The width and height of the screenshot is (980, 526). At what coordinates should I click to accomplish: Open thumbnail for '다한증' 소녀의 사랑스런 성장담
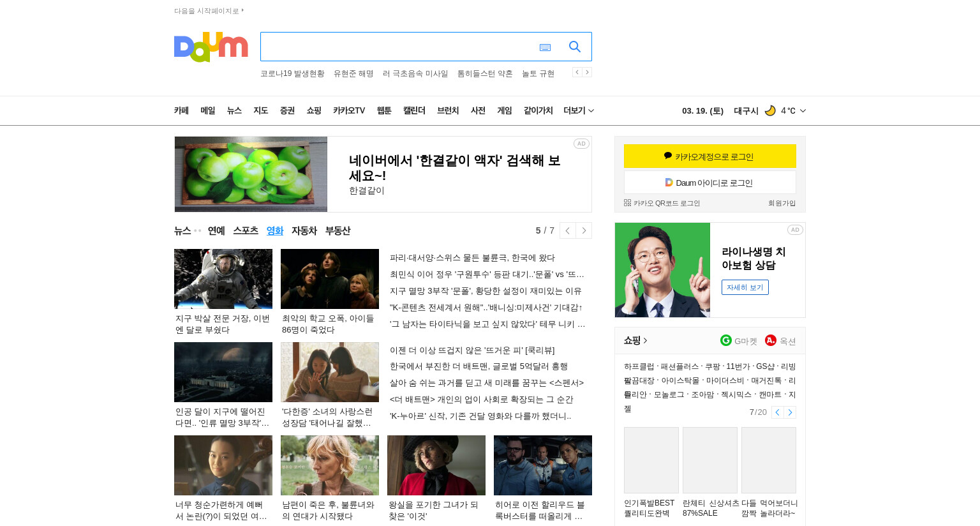pyautogui.click(x=330, y=372)
